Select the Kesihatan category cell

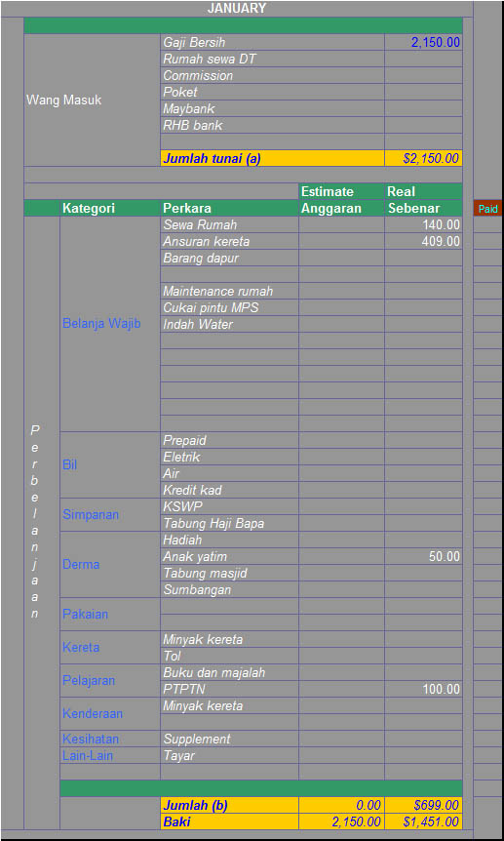pyautogui.click(x=110, y=740)
